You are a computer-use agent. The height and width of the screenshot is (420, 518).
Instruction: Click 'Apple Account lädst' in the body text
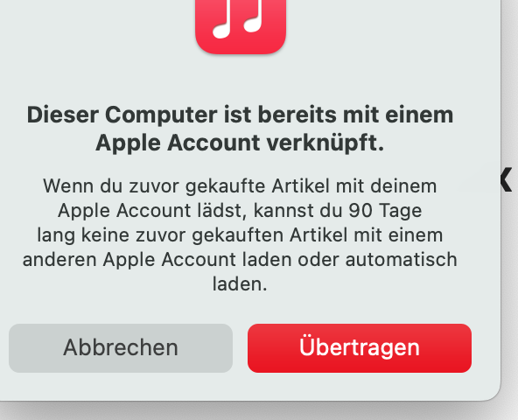pyautogui.click(x=152, y=211)
